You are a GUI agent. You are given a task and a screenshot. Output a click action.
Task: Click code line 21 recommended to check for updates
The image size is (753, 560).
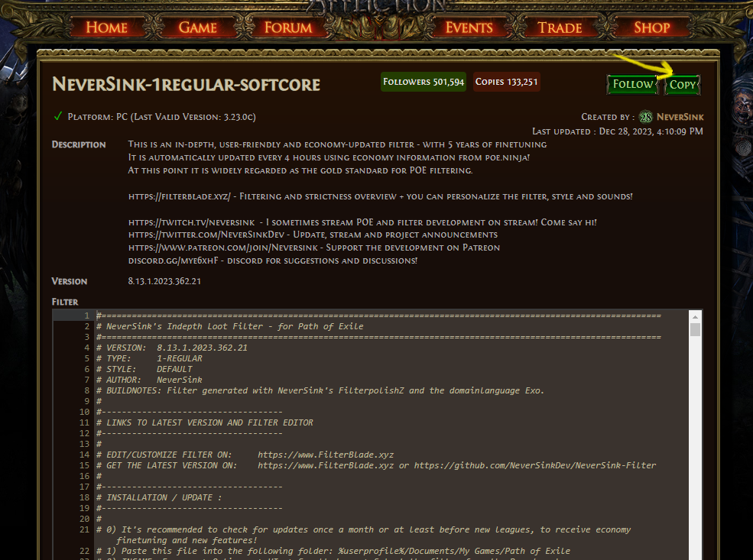pos(364,535)
